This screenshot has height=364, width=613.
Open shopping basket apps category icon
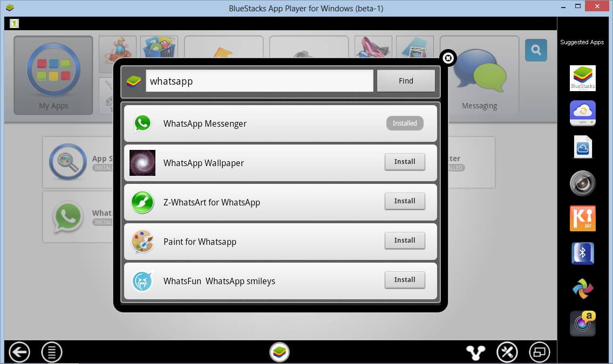coord(159,49)
